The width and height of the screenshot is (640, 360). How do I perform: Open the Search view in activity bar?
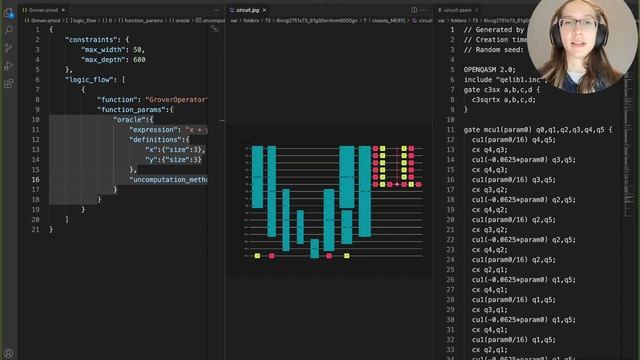[9, 30]
